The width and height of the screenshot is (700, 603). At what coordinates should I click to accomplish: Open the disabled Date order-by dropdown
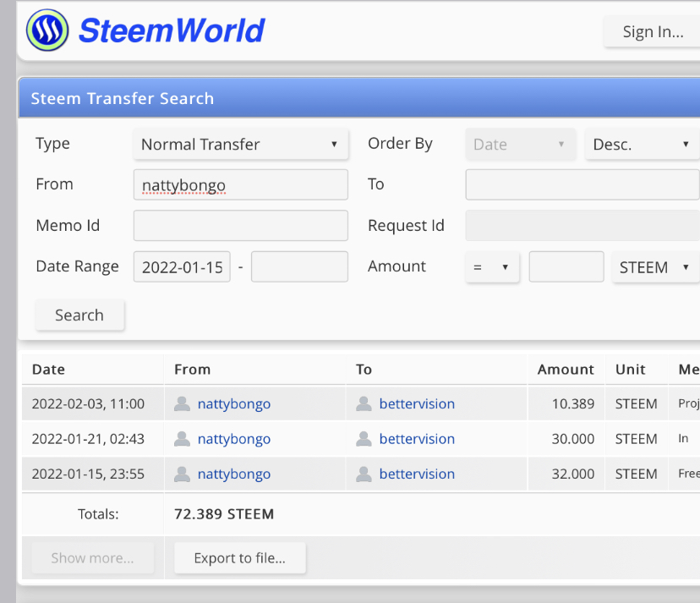pyautogui.click(x=521, y=145)
